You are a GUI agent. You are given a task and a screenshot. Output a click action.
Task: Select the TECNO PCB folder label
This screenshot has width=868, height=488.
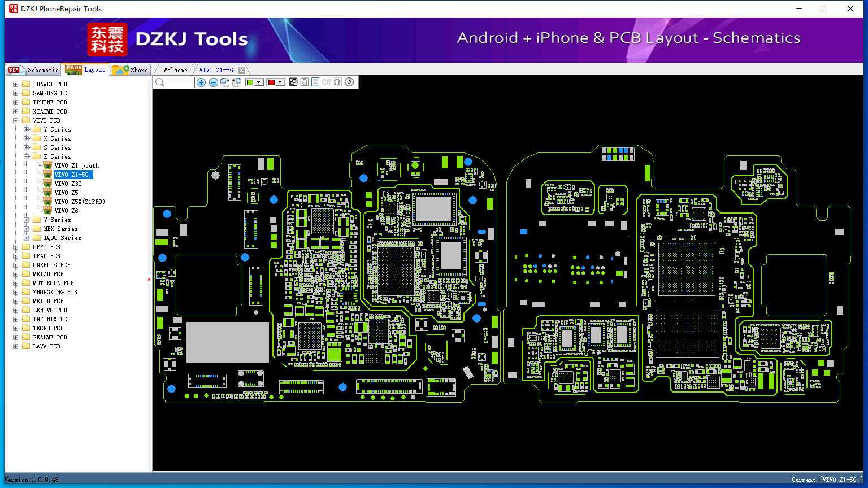pyautogui.click(x=48, y=328)
